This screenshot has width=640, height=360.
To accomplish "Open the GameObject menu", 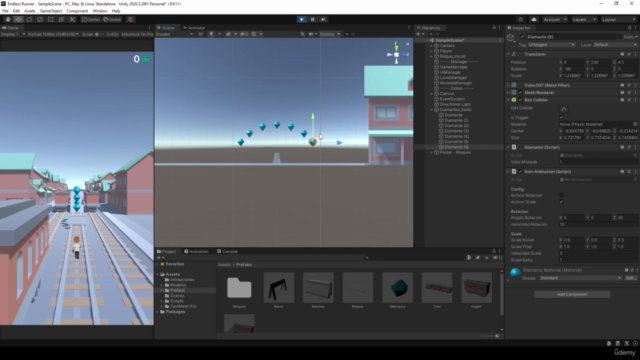I will (51, 11).
